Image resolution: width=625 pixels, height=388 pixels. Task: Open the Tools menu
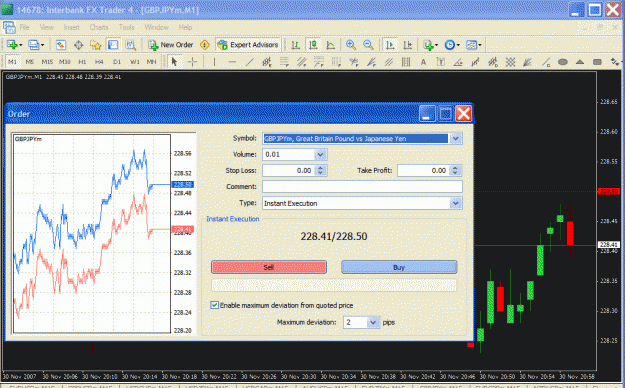(x=127, y=27)
